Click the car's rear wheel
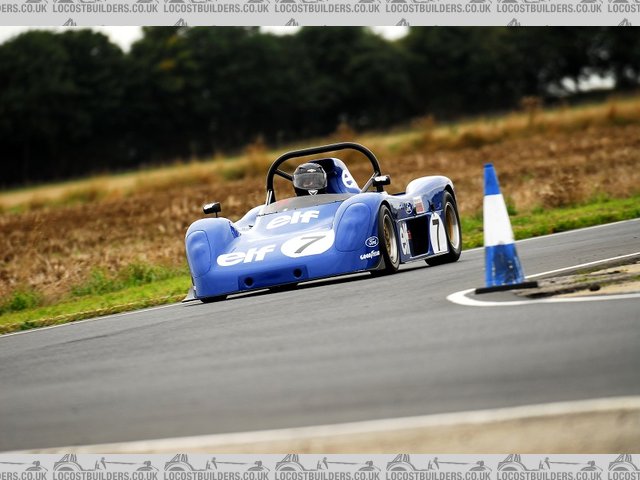 tap(450, 228)
